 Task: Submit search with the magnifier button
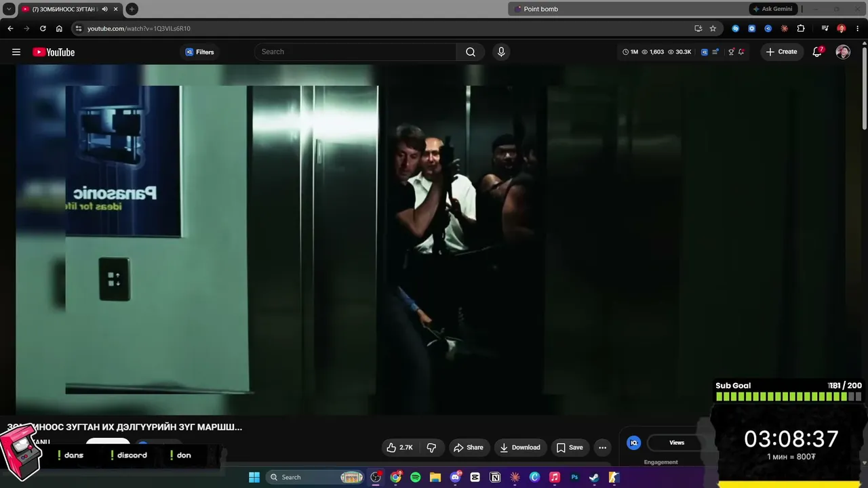[x=471, y=52]
